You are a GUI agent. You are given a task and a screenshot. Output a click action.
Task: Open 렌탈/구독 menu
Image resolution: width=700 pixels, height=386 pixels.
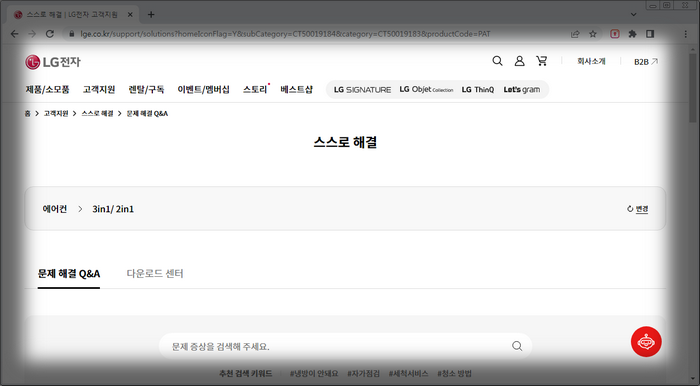(x=146, y=89)
